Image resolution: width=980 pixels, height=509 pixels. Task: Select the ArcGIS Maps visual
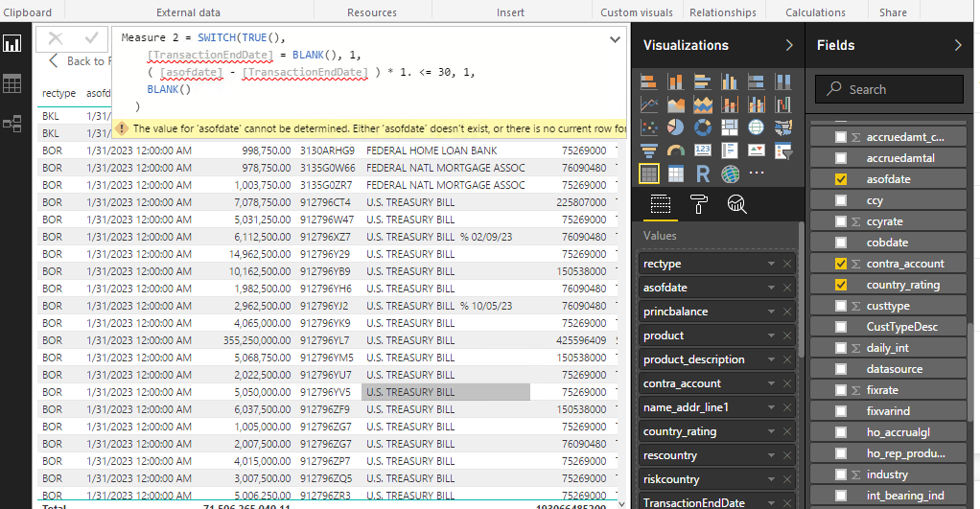click(x=730, y=174)
